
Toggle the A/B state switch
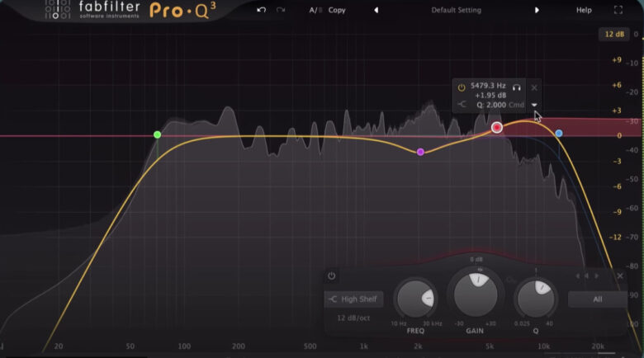[315, 10]
